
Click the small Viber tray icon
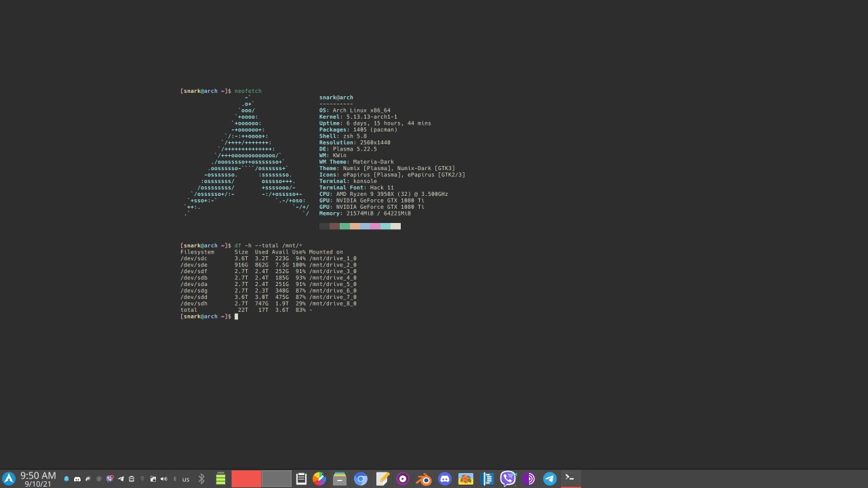pyautogui.click(x=110, y=479)
